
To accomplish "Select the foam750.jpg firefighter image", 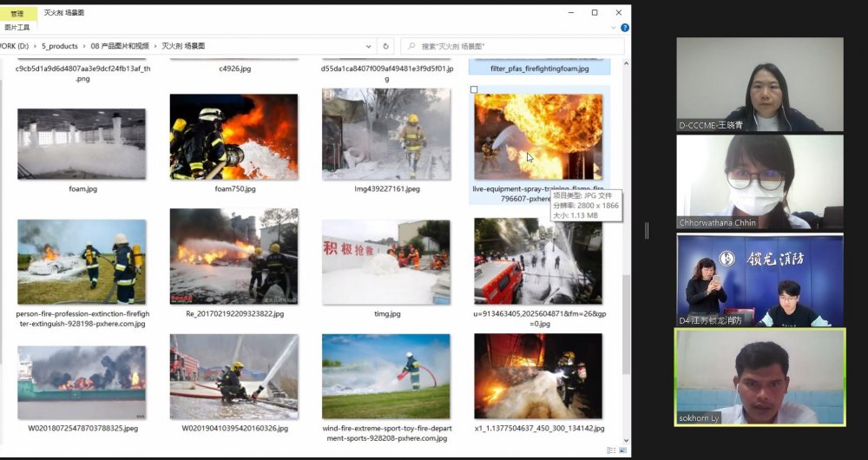I will point(233,137).
